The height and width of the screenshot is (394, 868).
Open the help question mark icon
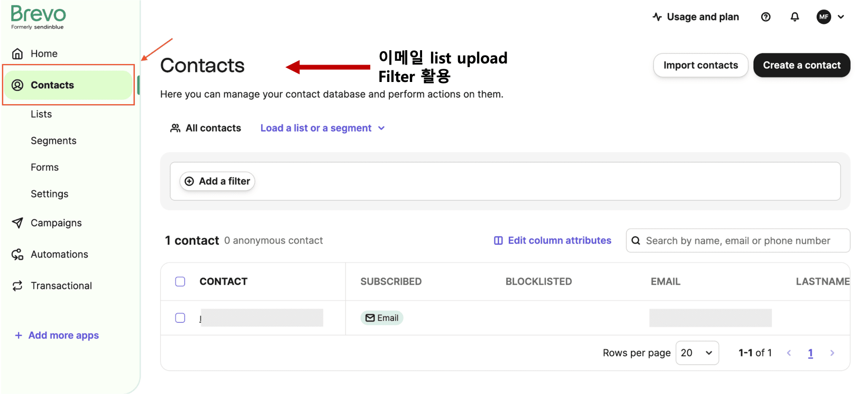click(x=765, y=17)
